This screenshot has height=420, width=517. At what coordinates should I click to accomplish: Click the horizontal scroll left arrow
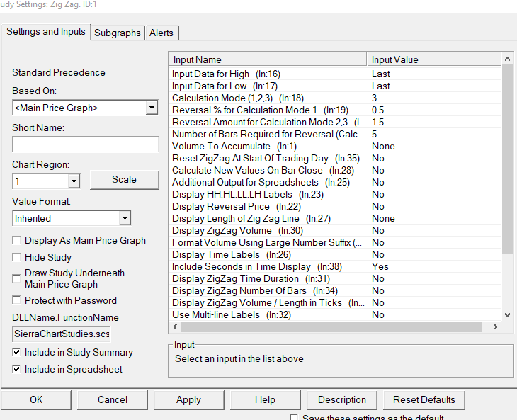click(x=175, y=327)
